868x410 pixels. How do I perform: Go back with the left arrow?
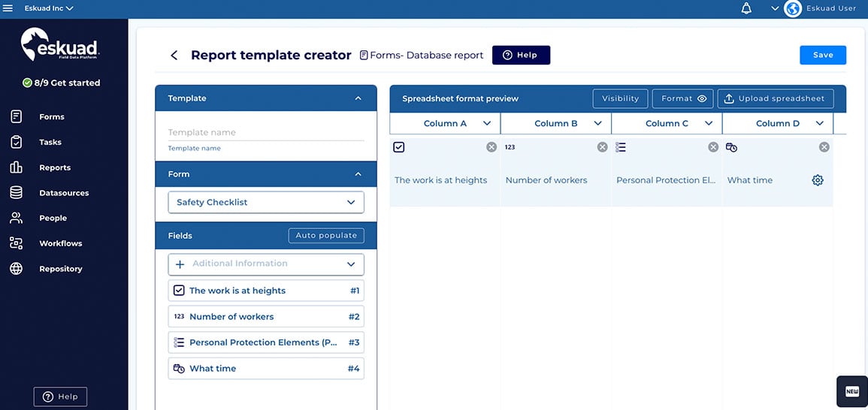click(x=174, y=56)
